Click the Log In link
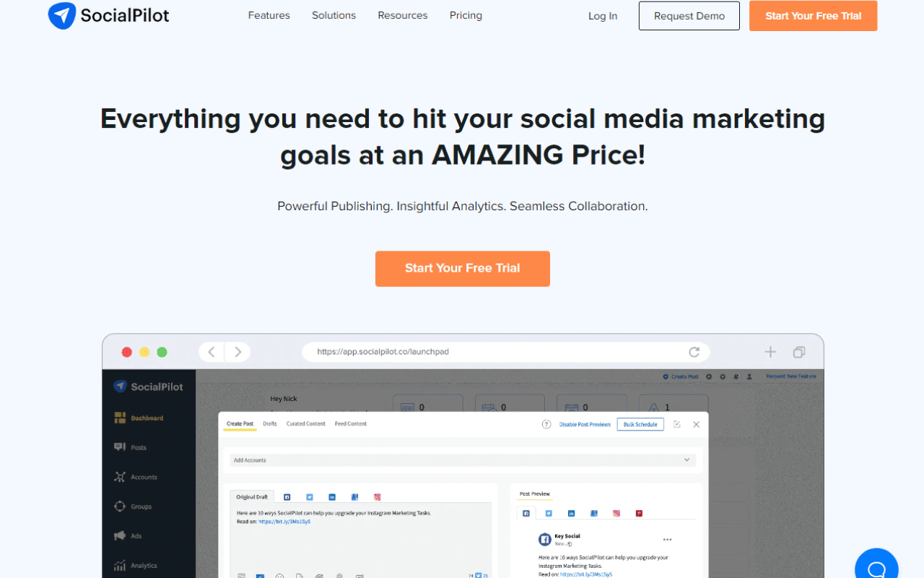The height and width of the screenshot is (578, 924). 603,16
